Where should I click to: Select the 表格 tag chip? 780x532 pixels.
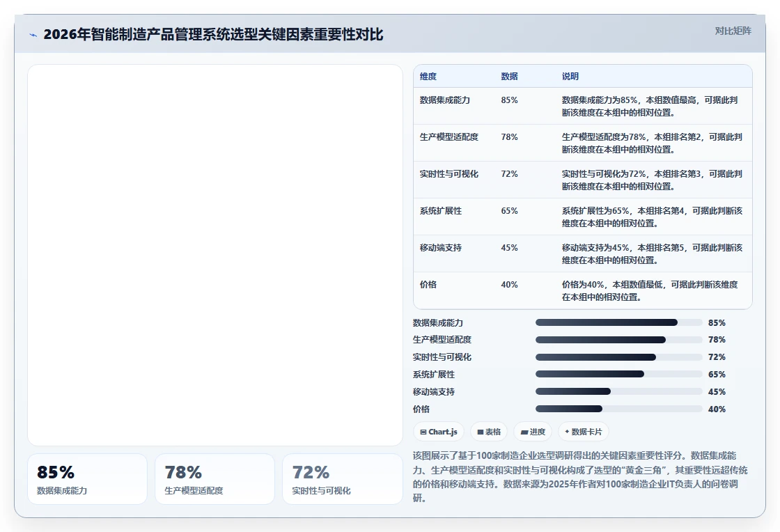[488, 432]
